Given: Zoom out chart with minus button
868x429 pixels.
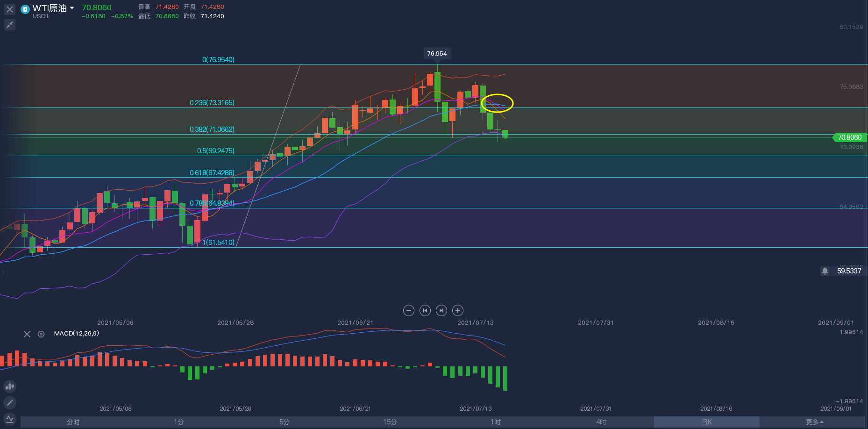Looking at the screenshot, I should tap(409, 310).
